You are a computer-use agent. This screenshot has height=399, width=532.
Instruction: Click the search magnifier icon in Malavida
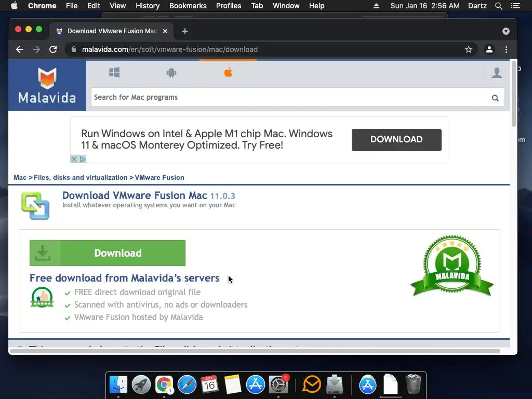pos(495,98)
